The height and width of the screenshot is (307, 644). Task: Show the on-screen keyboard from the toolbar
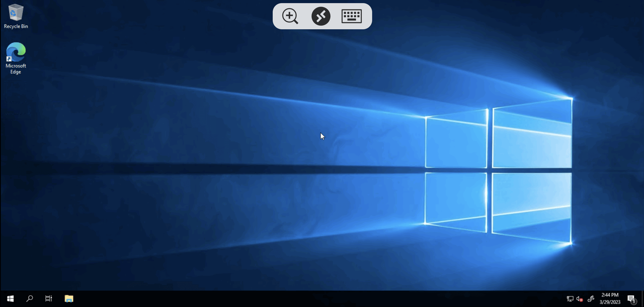click(x=352, y=16)
